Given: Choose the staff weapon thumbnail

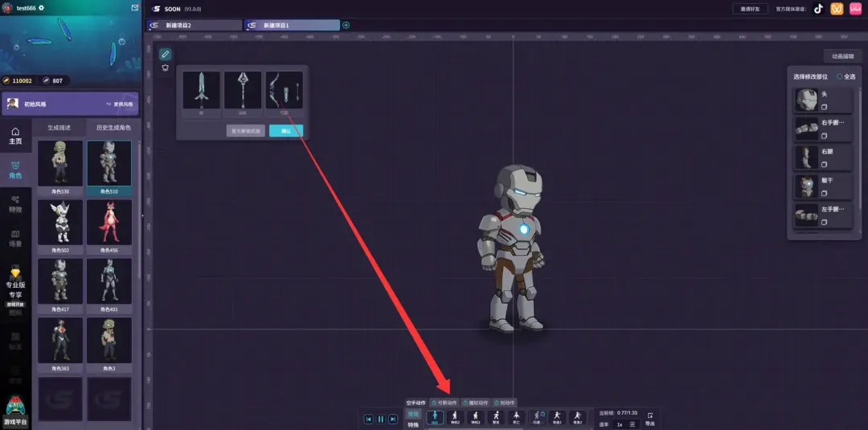Looking at the screenshot, I should pos(243,90).
